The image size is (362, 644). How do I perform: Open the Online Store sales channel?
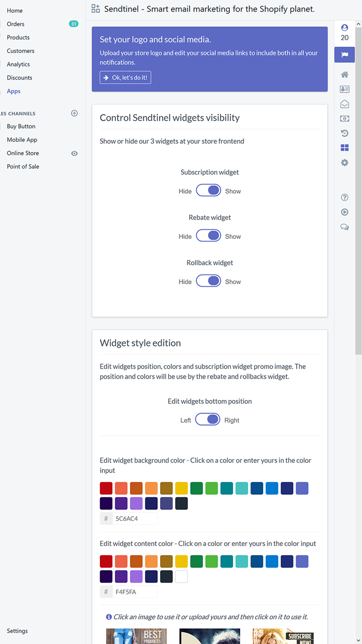pos(23,153)
